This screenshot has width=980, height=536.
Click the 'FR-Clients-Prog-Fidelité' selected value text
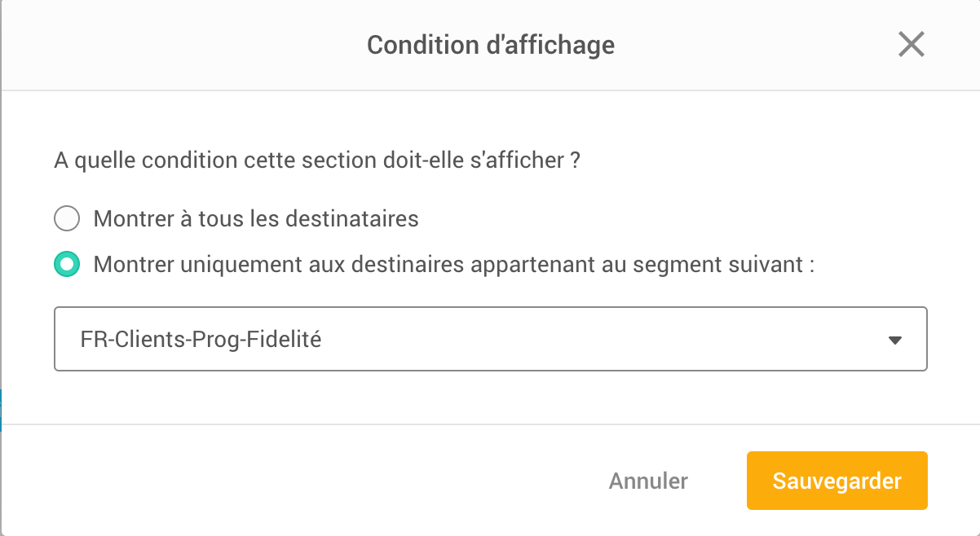click(x=201, y=340)
